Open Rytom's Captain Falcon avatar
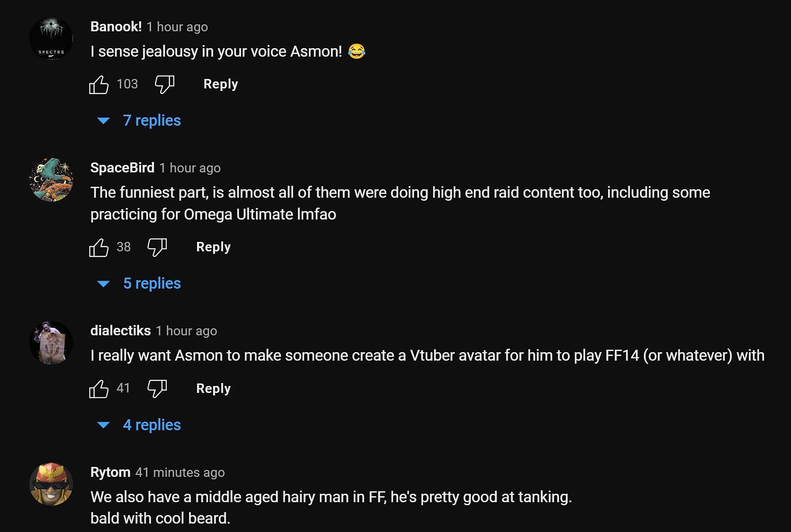The width and height of the screenshot is (791, 532). (x=51, y=484)
